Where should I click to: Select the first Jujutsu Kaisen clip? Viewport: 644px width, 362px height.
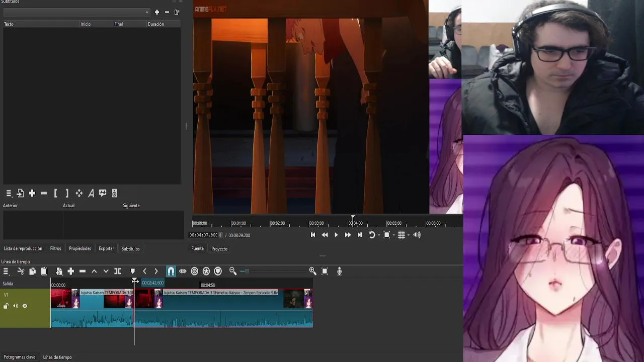pos(92,308)
